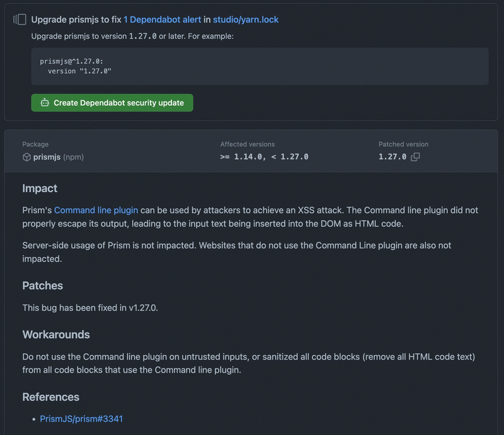The width and height of the screenshot is (504, 435).
Task: Click the Affected versions column label
Action: click(x=248, y=144)
